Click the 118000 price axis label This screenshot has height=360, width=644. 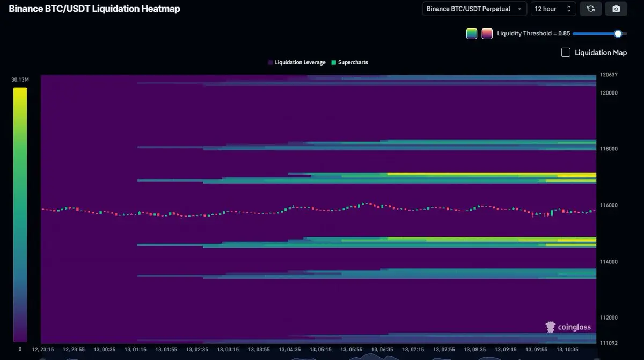coord(609,149)
